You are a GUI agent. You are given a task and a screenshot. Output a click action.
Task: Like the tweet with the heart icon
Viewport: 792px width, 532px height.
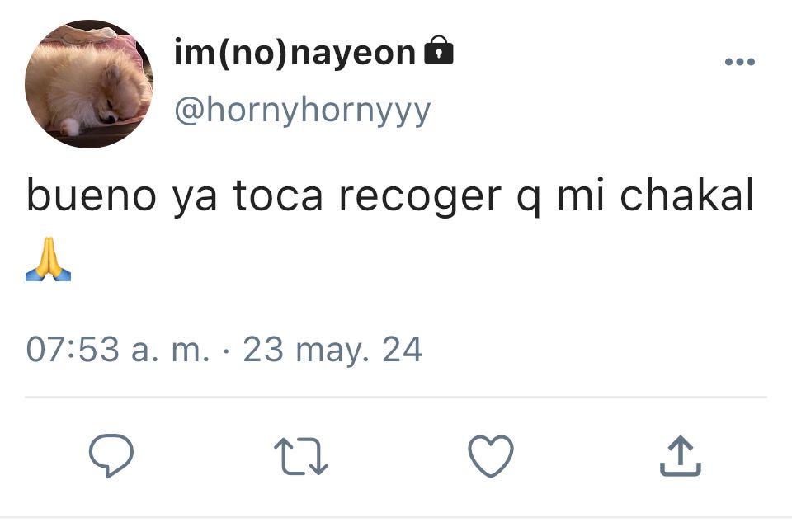pyautogui.click(x=490, y=456)
